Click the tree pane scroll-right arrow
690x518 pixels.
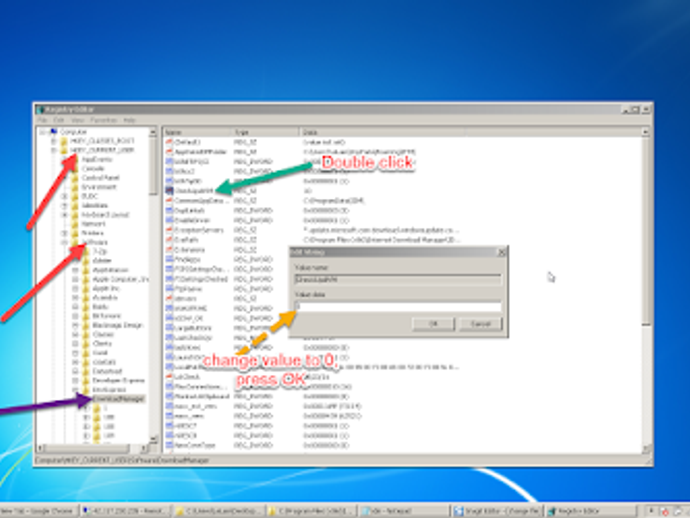(144, 448)
